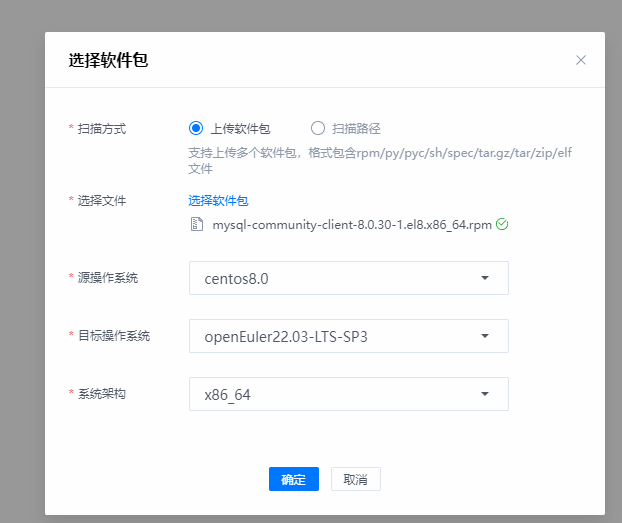The width and height of the screenshot is (622, 523).
Task: Confirm with the blue 确定 button
Action: click(x=293, y=479)
